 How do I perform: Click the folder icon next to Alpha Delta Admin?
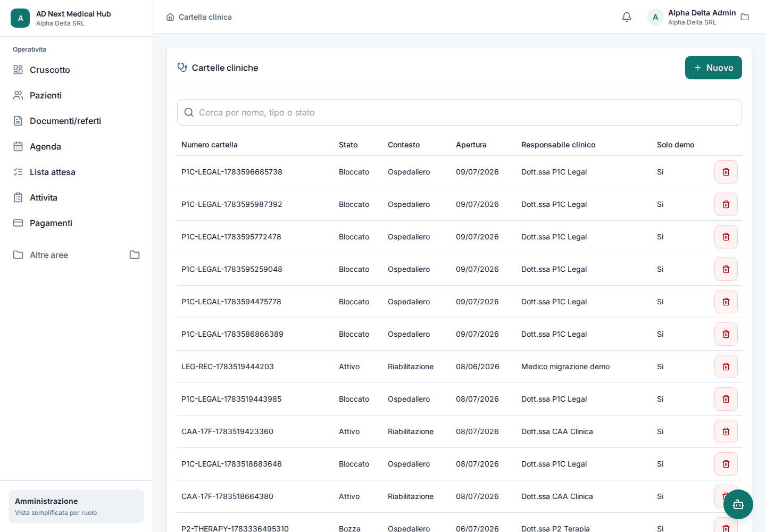click(x=745, y=17)
